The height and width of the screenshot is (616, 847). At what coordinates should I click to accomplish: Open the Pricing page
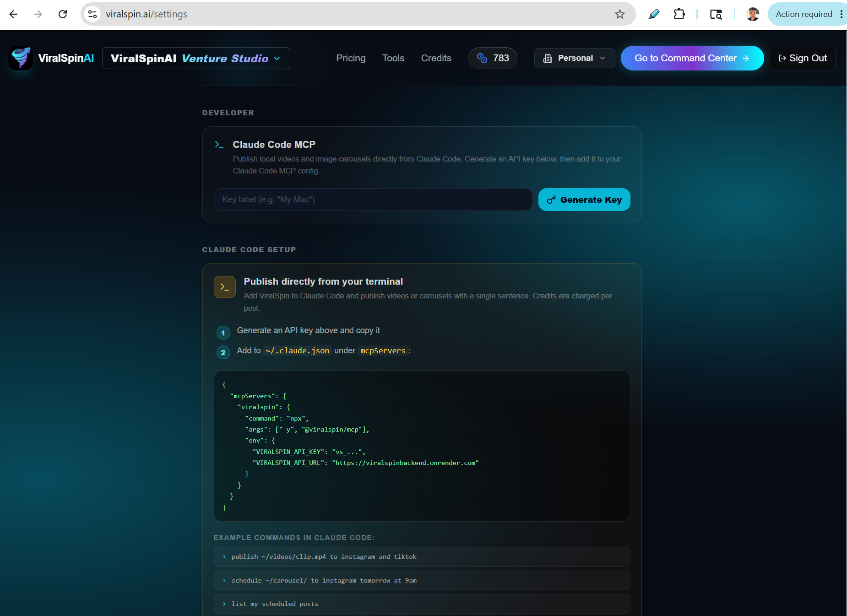tap(351, 58)
